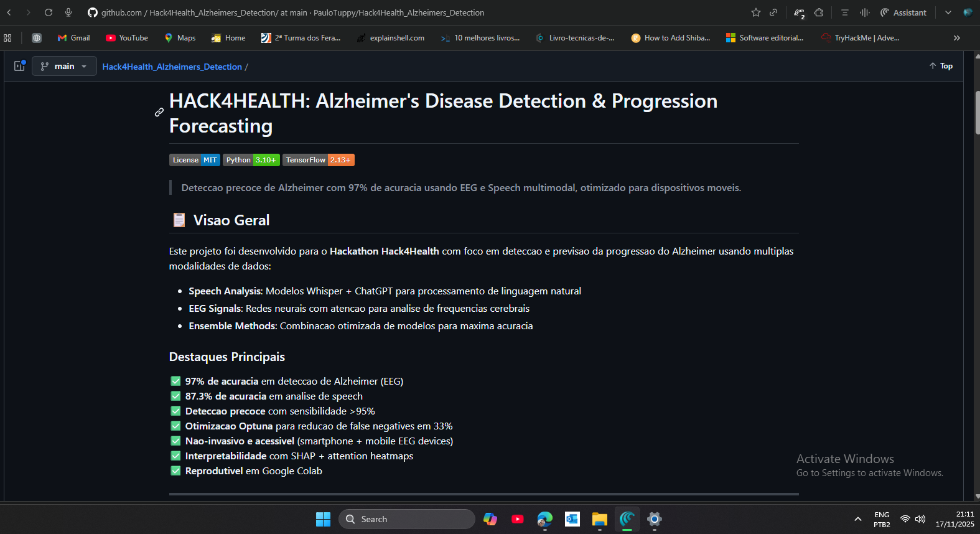Open the YouTube app on the taskbar
The image size is (980, 534).
pos(518,519)
